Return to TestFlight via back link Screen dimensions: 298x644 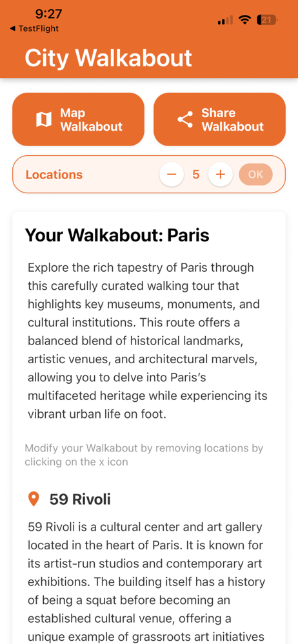[x=34, y=28]
